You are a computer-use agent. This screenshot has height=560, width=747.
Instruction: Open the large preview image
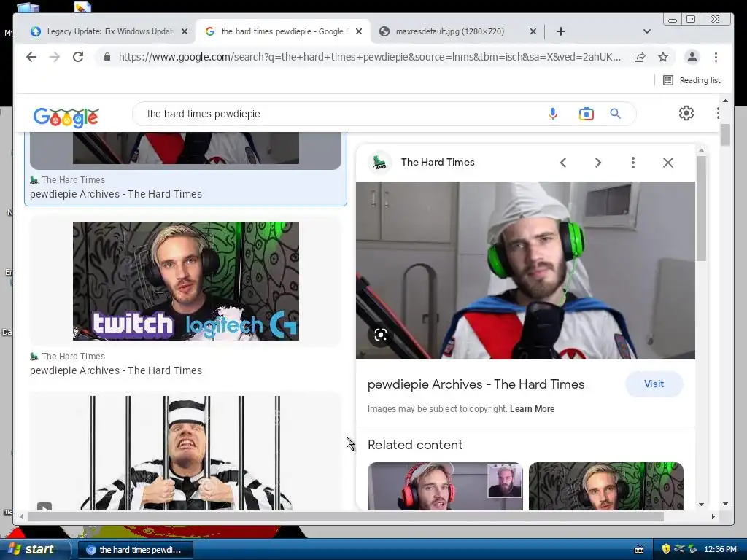coord(525,270)
